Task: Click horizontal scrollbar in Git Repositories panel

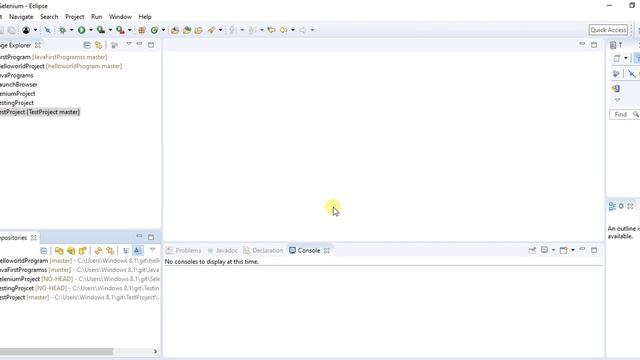Action: [56, 351]
